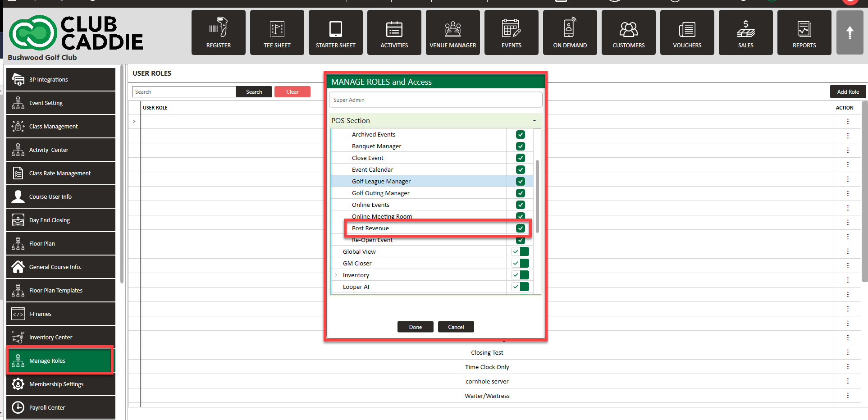Open Payroll Center from the sidebar
Image resolution: width=868 pixels, height=420 pixels.
(60, 407)
